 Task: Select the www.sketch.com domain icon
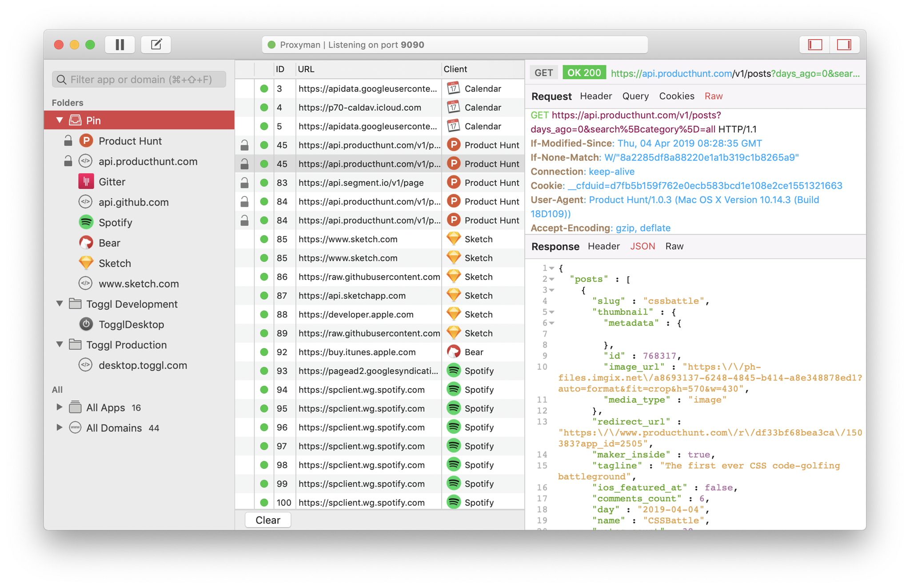(x=86, y=284)
